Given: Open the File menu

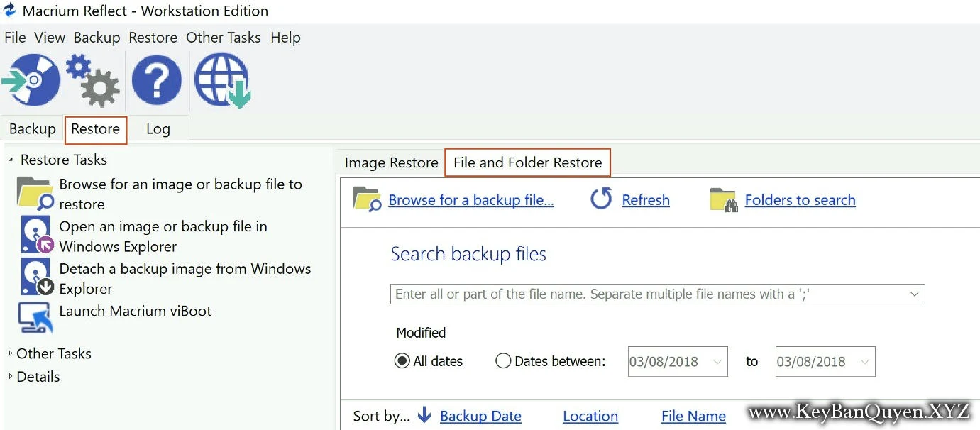Looking at the screenshot, I should 15,38.
